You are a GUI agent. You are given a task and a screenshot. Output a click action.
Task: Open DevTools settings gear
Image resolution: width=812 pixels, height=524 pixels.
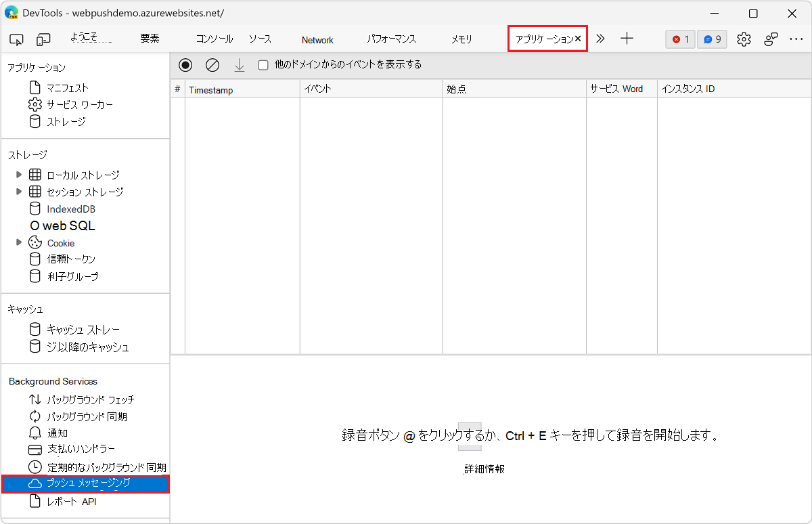744,39
